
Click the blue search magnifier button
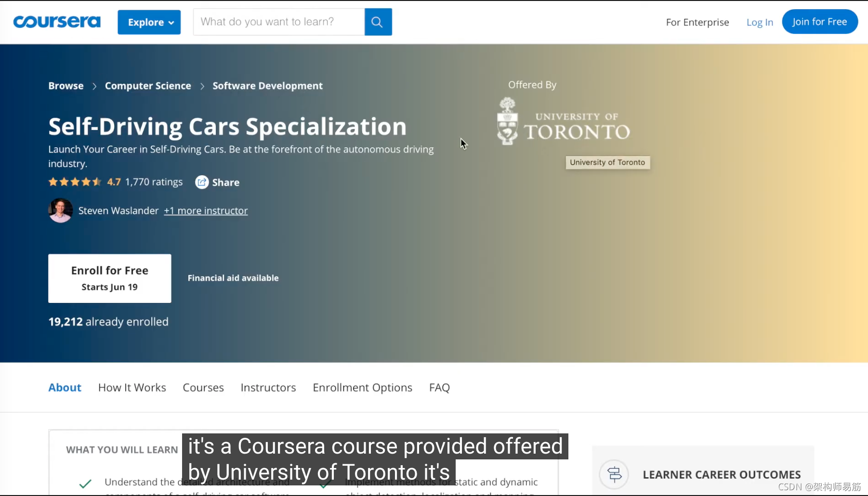point(378,22)
